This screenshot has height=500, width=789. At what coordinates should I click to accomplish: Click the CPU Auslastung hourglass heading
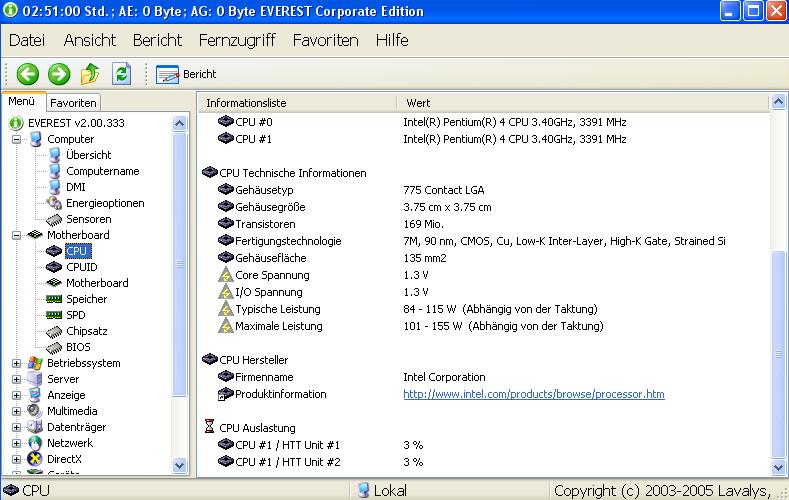250,428
